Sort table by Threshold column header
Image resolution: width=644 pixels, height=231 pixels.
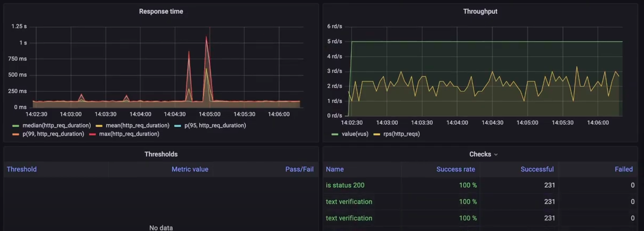click(22, 169)
